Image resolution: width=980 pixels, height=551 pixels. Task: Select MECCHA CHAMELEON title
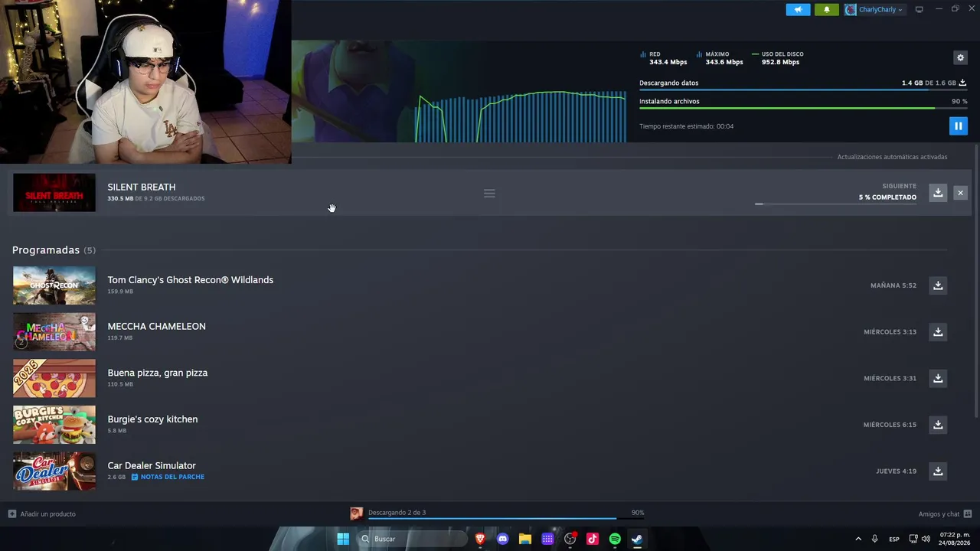pos(157,326)
